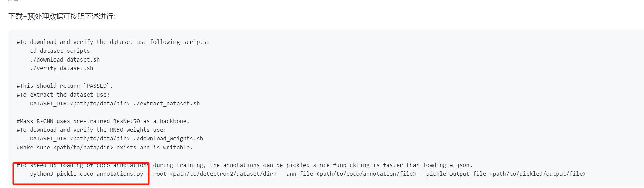
Task: Click the ./extract_dataset.sh script name
Action: [x=166, y=103]
